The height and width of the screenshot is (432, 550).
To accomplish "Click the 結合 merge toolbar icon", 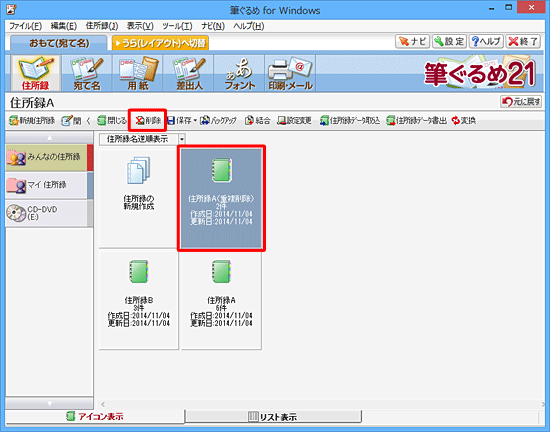I will click(x=257, y=121).
